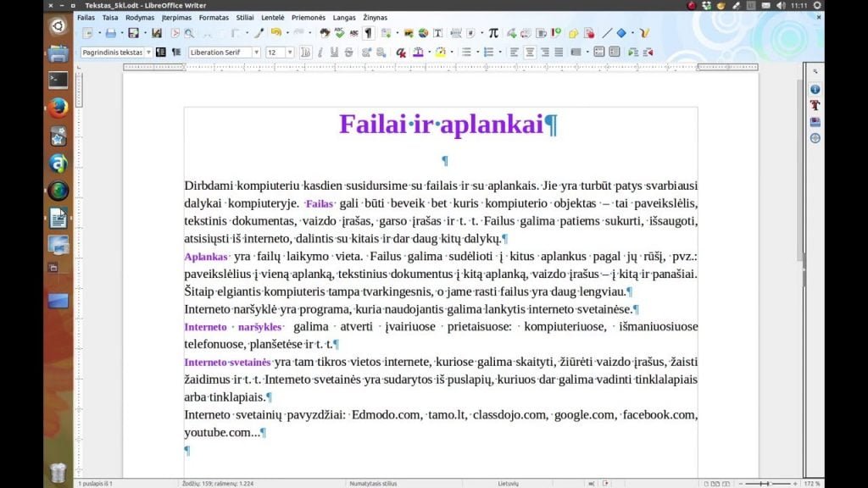The image size is (868, 488).
Task: Click the vertical document scrollbar
Action: (x=799, y=169)
